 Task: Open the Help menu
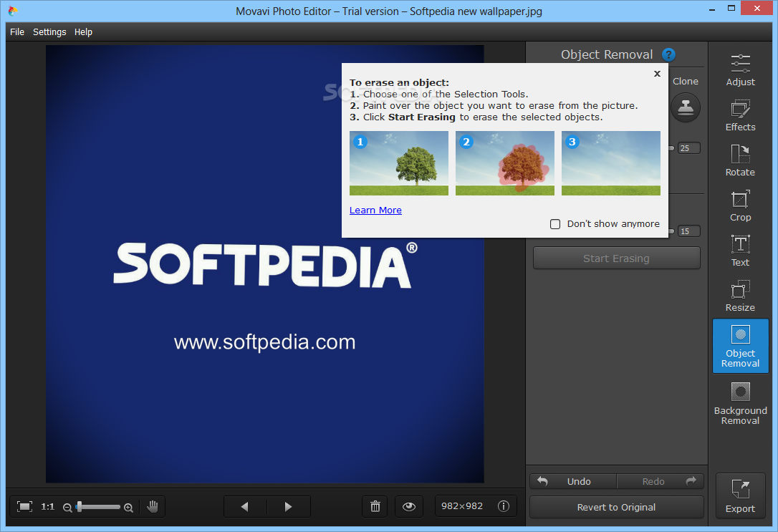pyautogui.click(x=83, y=32)
